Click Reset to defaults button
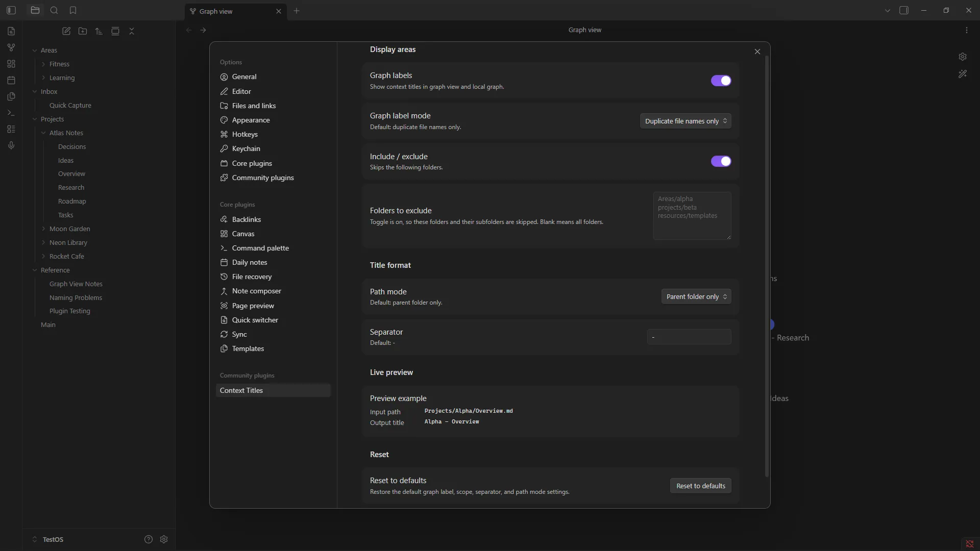Image resolution: width=980 pixels, height=551 pixels. coord(700,486)
